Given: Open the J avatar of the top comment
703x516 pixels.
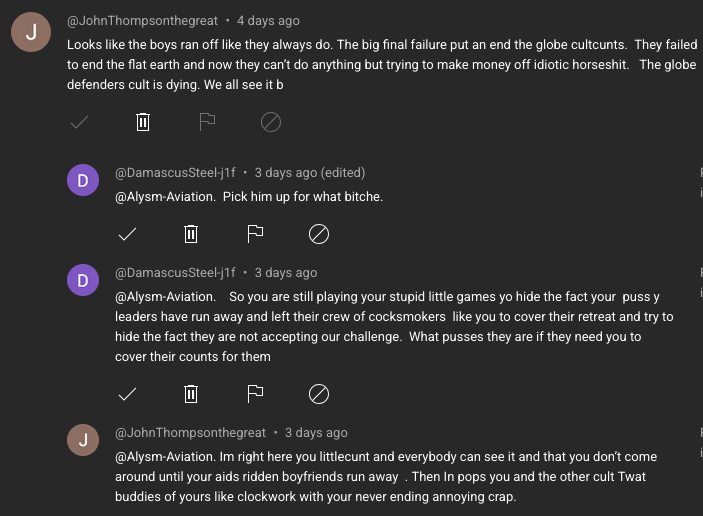Looking at the screenshot, I should [x=31, y=31].
